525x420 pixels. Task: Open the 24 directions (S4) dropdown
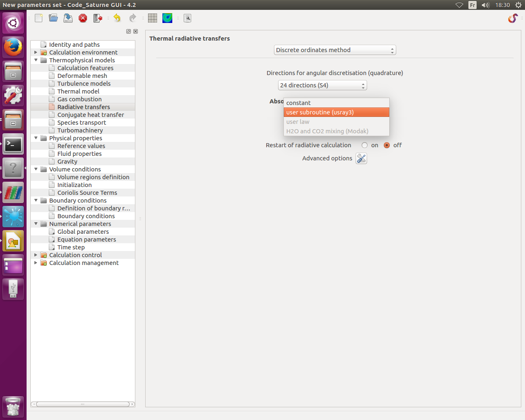(x=322, y=85)
